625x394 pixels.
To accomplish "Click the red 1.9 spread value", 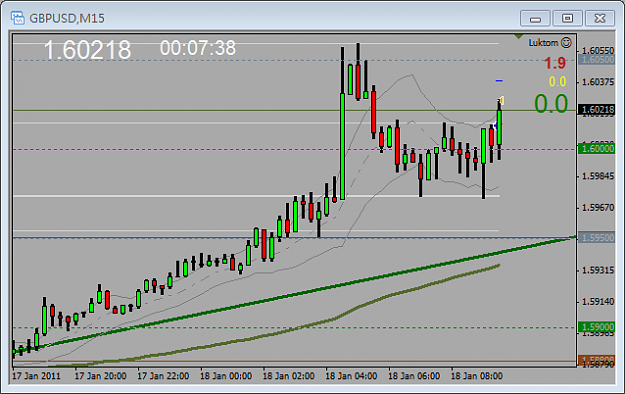I will (x=555, y=63).
